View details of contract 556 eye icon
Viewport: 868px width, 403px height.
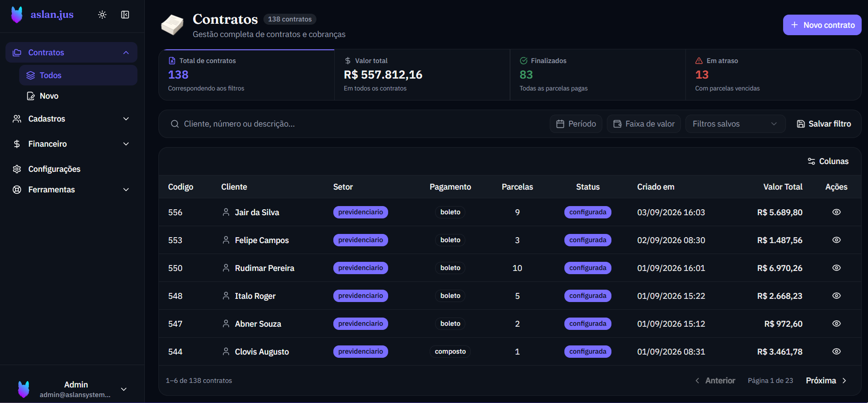836,212
